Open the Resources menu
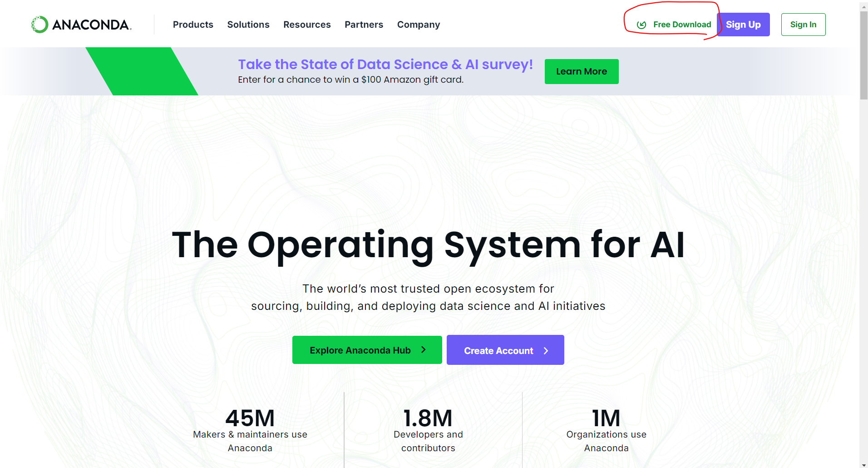868x468 pixels. tap(307, 25)
